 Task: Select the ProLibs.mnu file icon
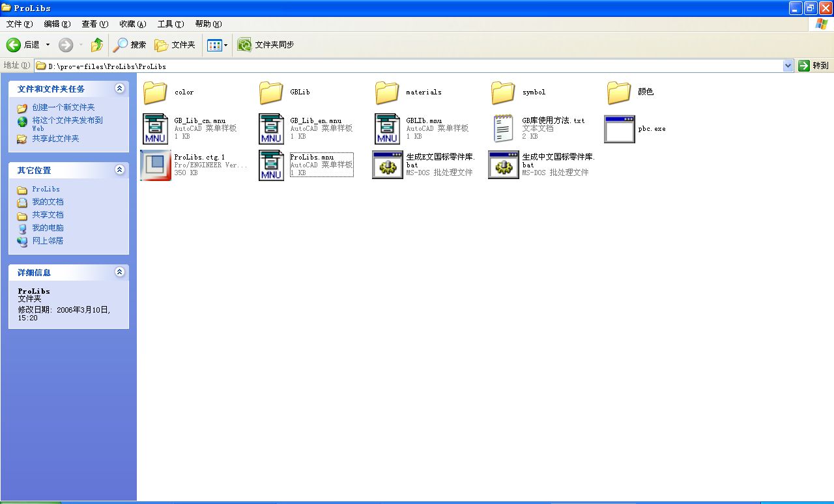click(x=272, y=165)
